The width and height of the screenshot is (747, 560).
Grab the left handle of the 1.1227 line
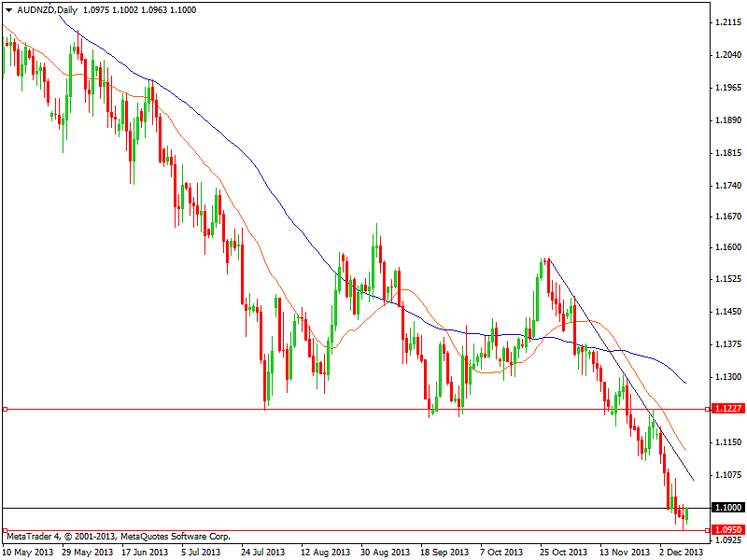[x=6, y=409]
